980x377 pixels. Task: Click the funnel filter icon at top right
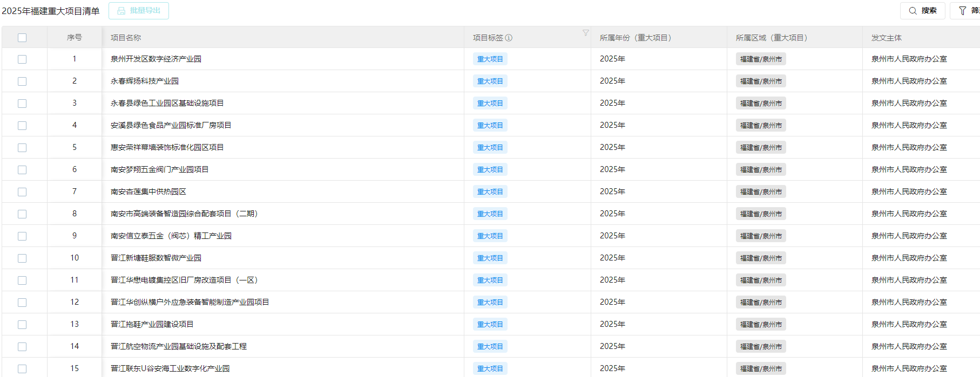(x=962, y=11)
